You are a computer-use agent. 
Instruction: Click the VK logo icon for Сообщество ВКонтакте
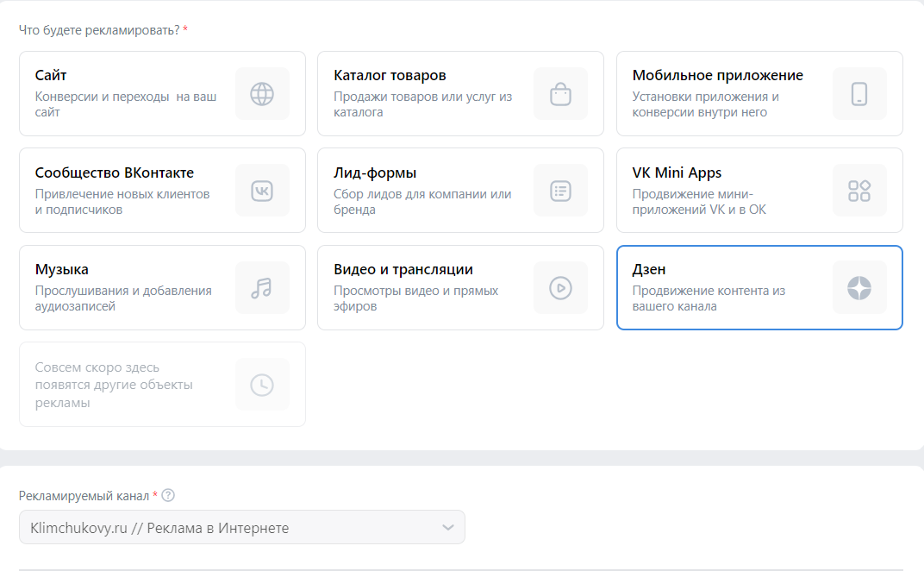tap(262, 191)
